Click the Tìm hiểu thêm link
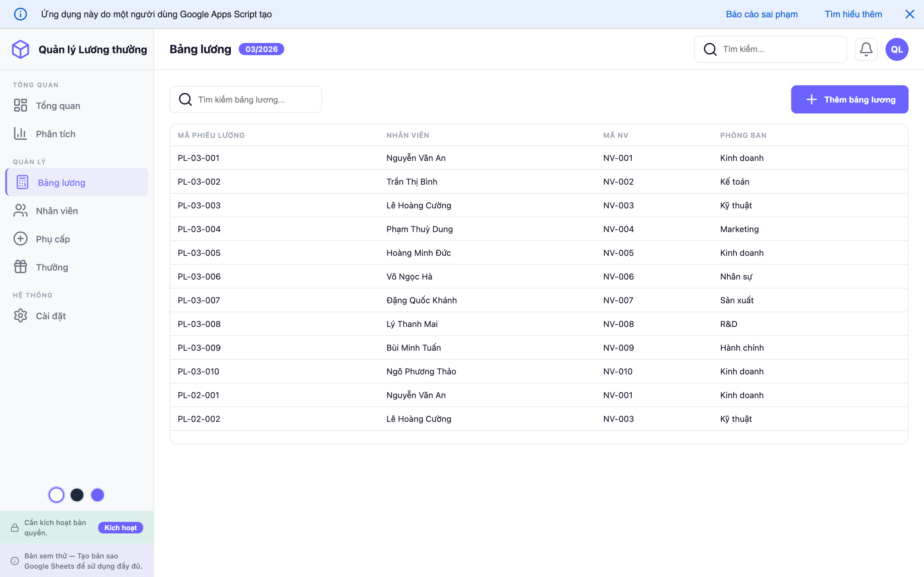Screen dimensions: 924x577 pos(853,14)
